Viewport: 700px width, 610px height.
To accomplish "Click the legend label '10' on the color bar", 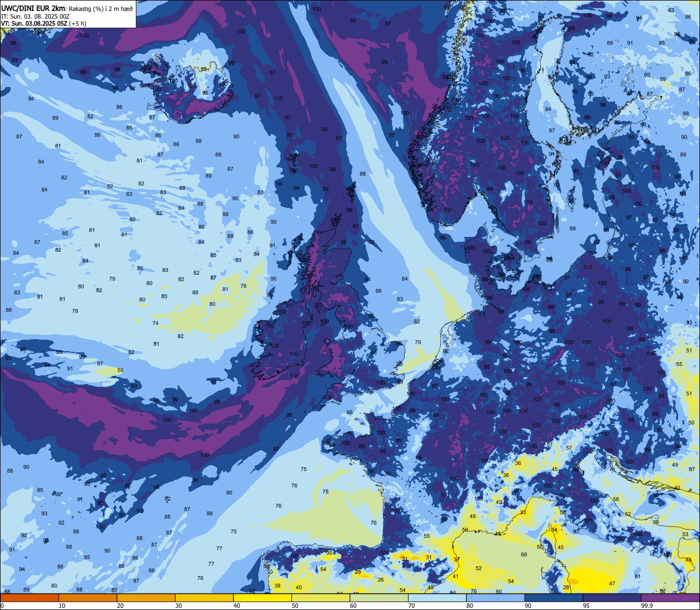I will tap(62, 606).
